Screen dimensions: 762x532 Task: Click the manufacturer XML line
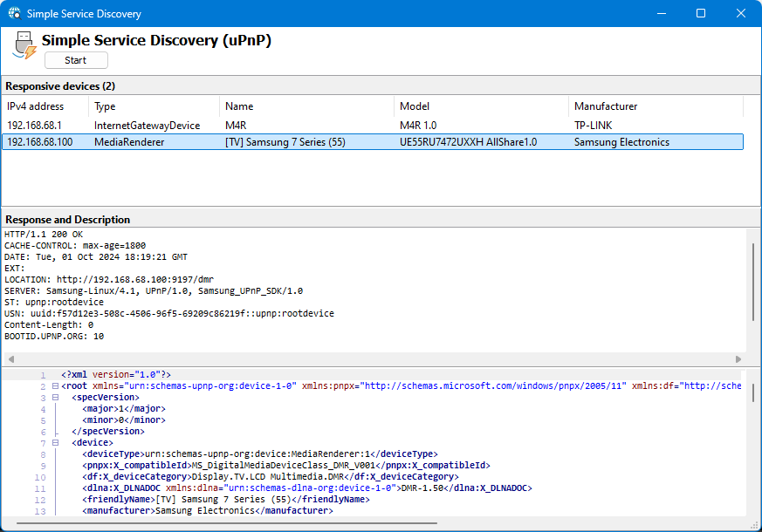[x=208, y=511]
